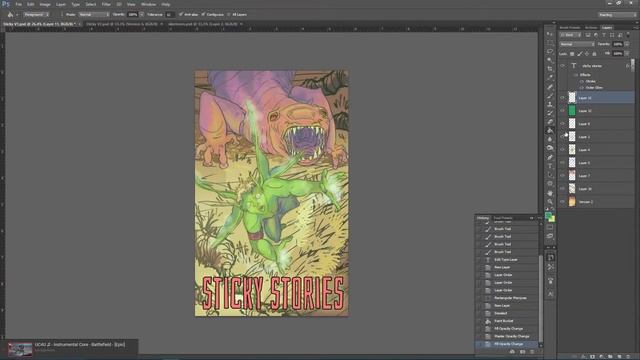Toggle Anti-alias checkbox
Screen dimensions: 640x360
181,14
